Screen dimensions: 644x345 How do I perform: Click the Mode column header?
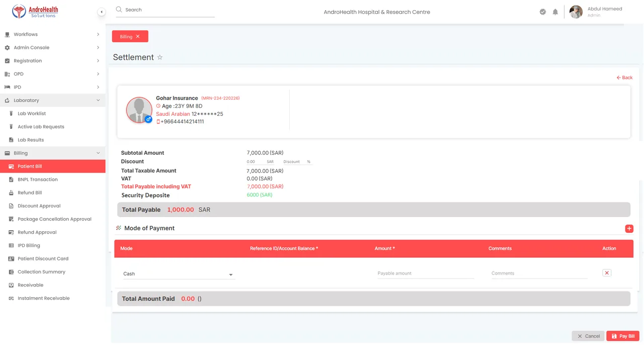tap(126, 248)
